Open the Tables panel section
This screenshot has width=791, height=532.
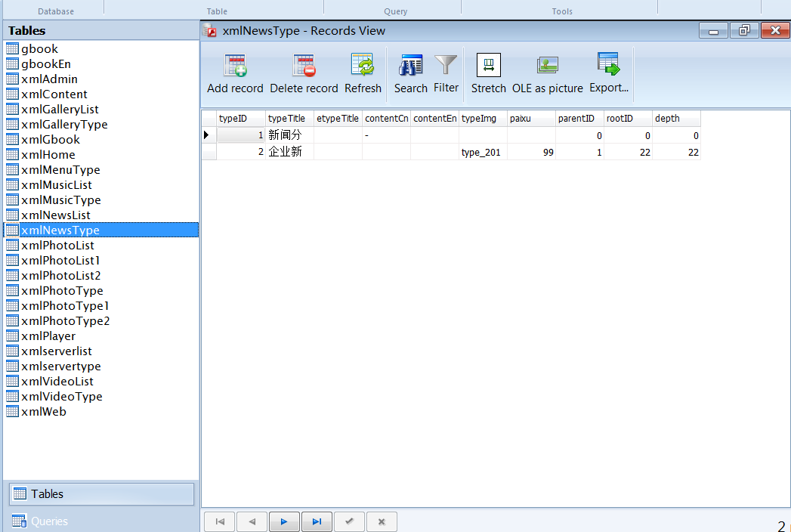coord(101,494)
